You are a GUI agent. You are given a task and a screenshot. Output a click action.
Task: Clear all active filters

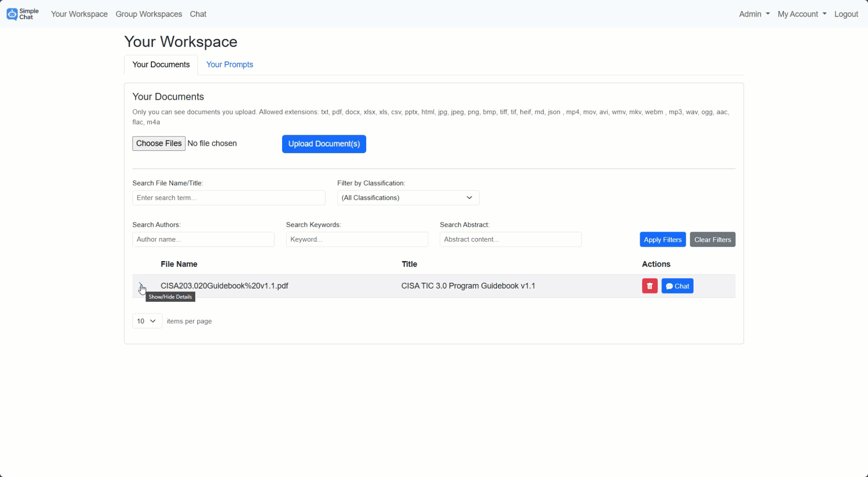click(712, 239)
